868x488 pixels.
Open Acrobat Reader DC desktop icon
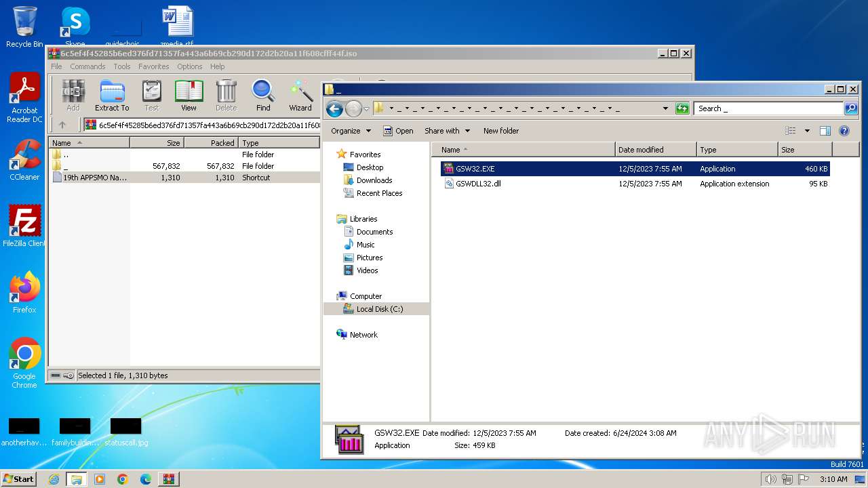click(24, 98)
